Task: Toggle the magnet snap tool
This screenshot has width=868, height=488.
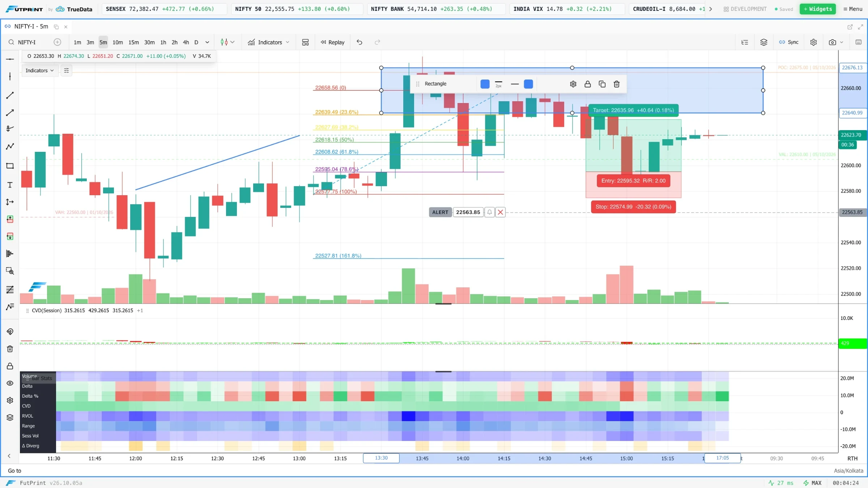Action: pyautogui.click(x=10, y=331)
